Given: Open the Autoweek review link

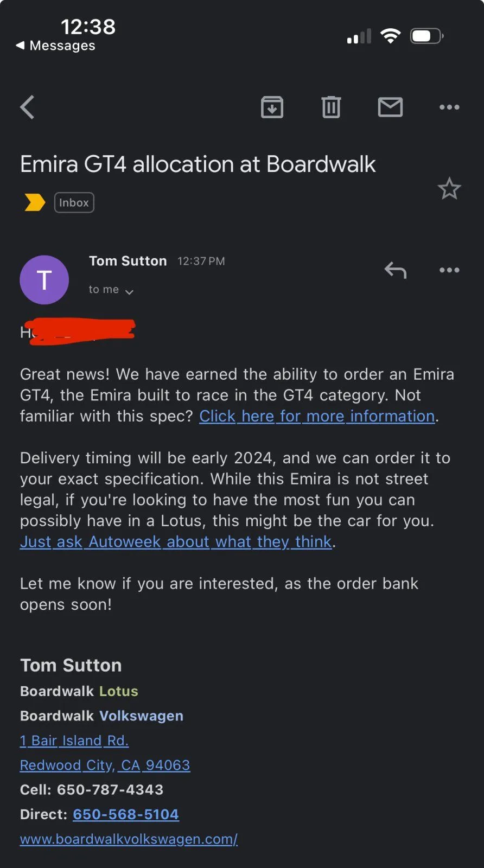Looking at the screenshot, I should click(x=176, y=542).
